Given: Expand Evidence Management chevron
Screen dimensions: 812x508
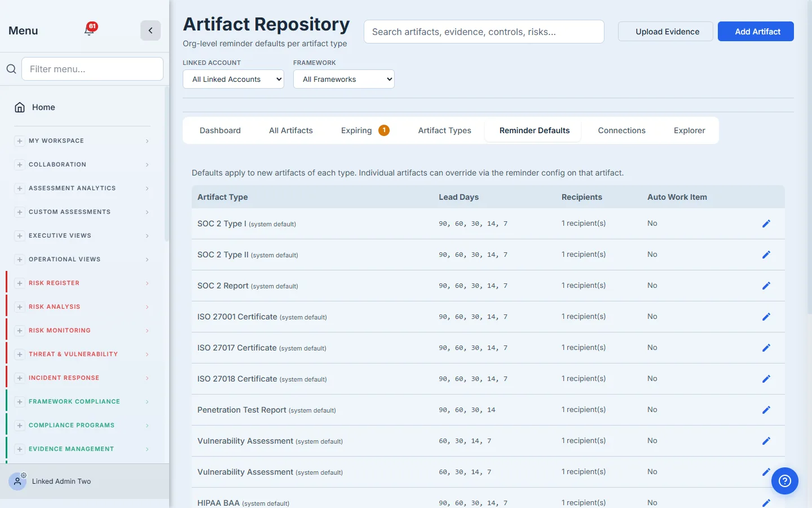Looking at the screenshot, I should (147, 449).
